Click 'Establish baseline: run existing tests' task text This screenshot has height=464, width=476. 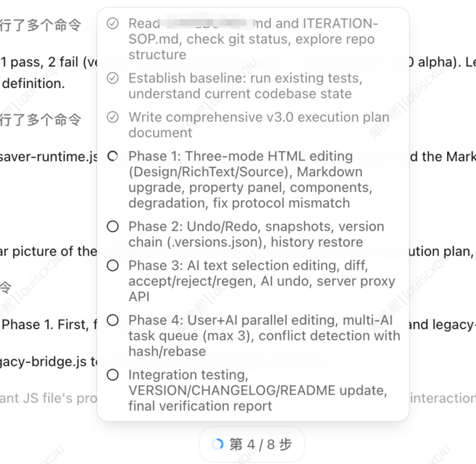coord(245,86)
